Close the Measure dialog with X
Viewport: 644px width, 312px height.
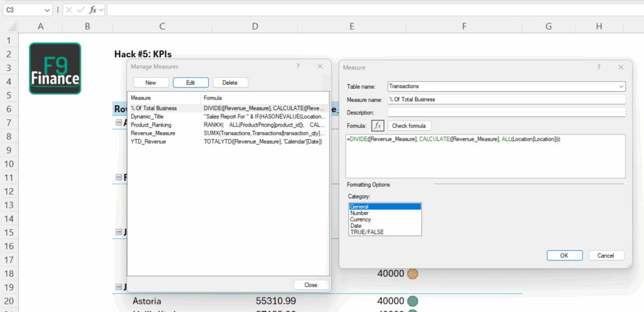tap(621, 67)
